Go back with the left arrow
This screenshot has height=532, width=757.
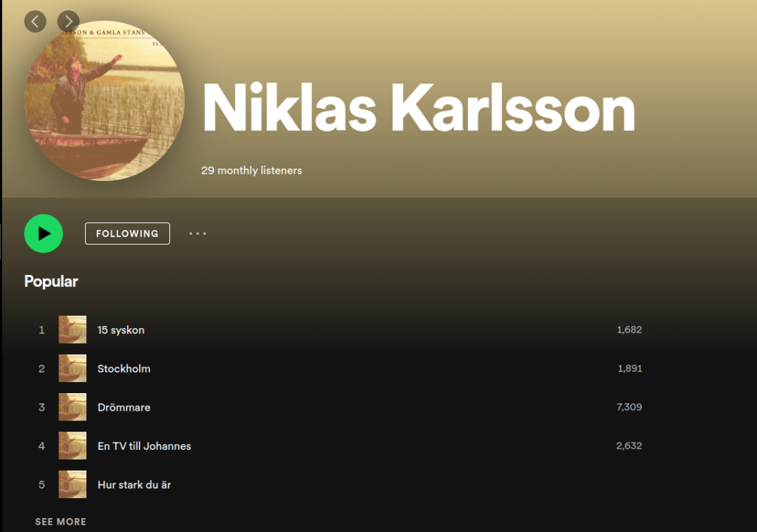[x=35, y=21]
